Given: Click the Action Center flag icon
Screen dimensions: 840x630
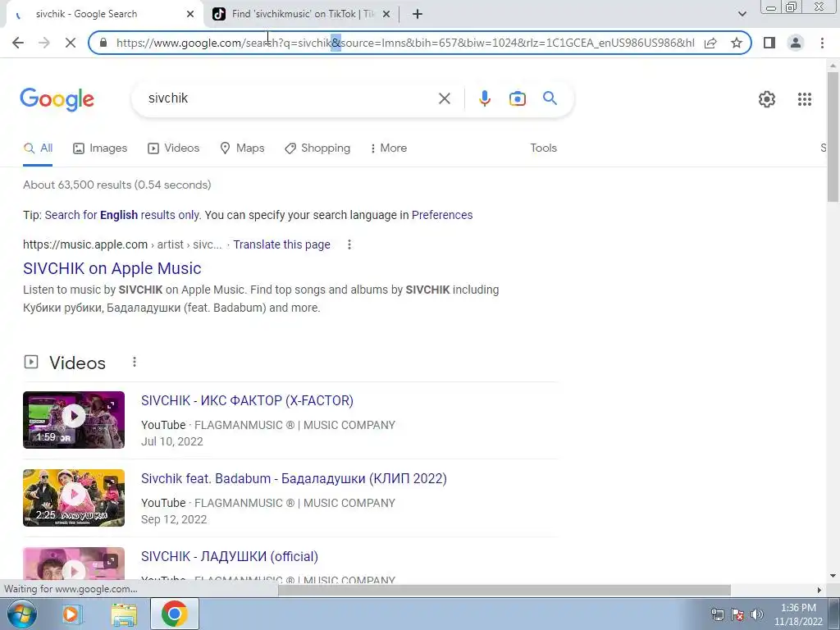Looking at the screenshot, I should (737, 614).
